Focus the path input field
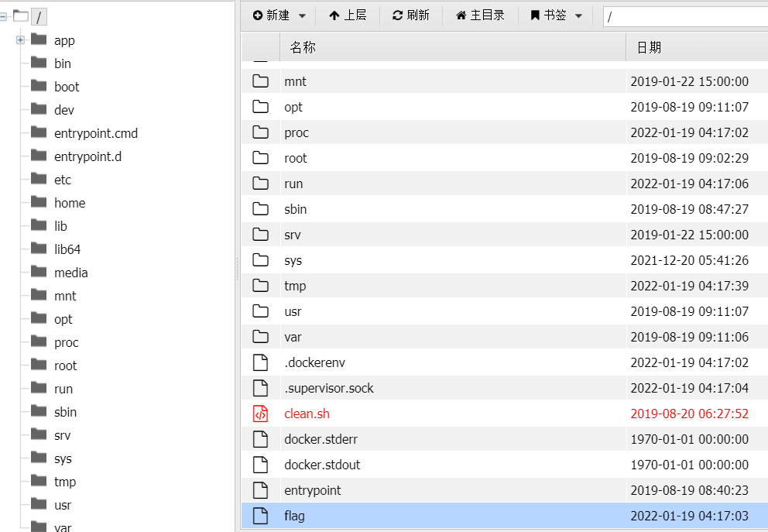The image size is (768, 532). click(685, 17)
